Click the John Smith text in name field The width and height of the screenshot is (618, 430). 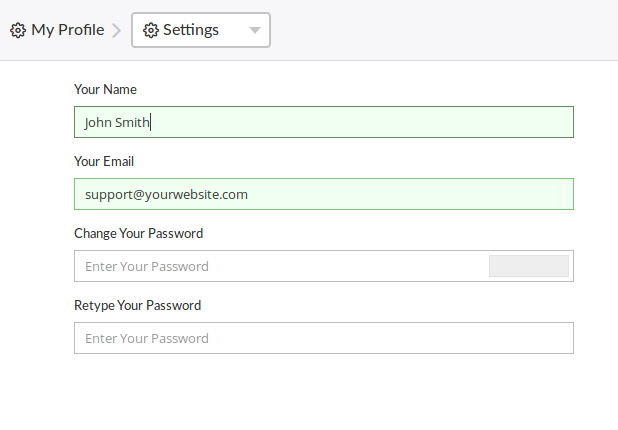pyautogui.click(x=117, y=123)
